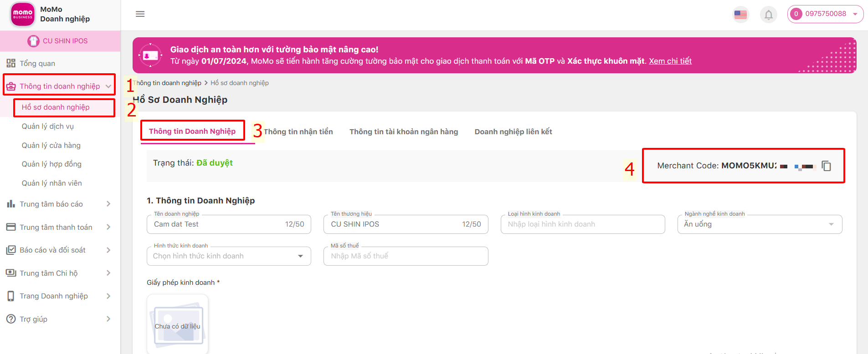Click the CU SHIN IPOS store icon
This screenshot has width=868, height=354.
33,41
